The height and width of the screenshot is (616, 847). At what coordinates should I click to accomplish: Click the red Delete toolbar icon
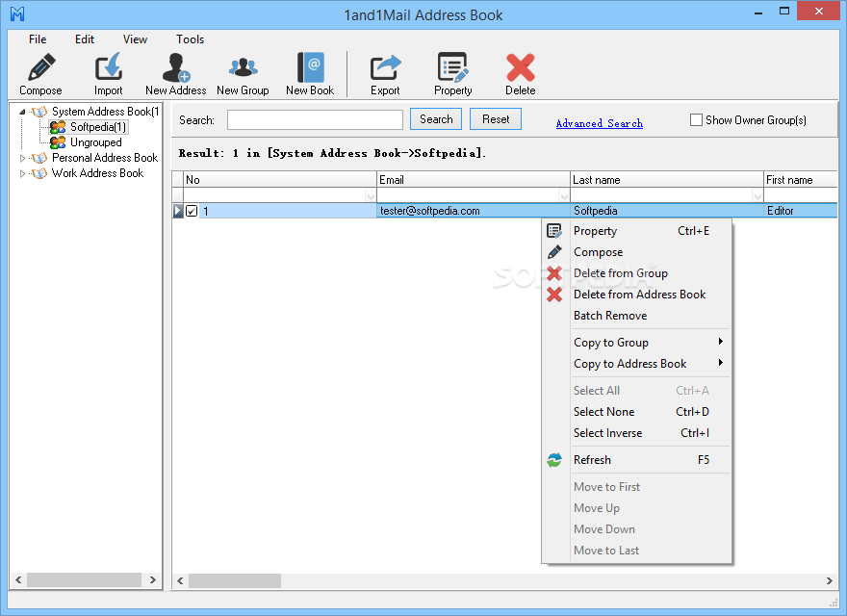point(520,67)
